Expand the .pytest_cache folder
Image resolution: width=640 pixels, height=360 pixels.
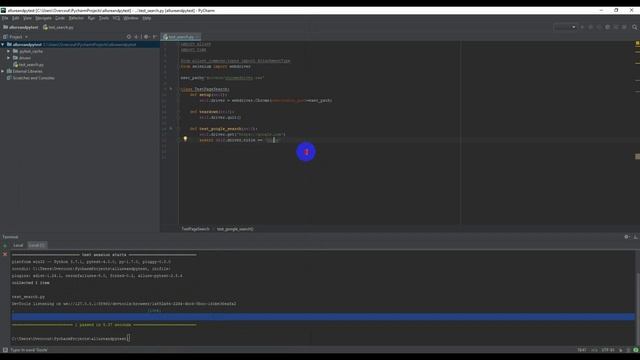tap(9, 51)
